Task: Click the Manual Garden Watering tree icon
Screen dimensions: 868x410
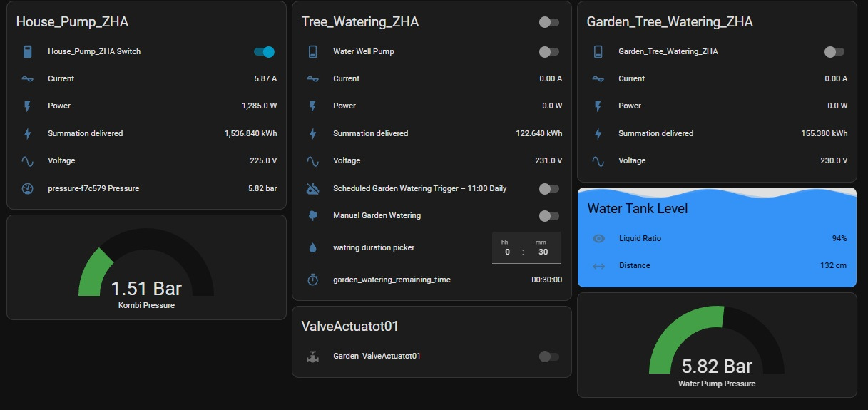Action: coord(312,215)
